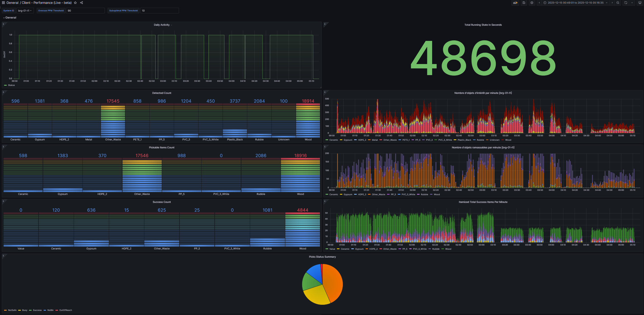Image resolution: width=644 pixels, height=315 pixels.
Task: Open Daily Activity panel title menu
Action: coord(162,25)
